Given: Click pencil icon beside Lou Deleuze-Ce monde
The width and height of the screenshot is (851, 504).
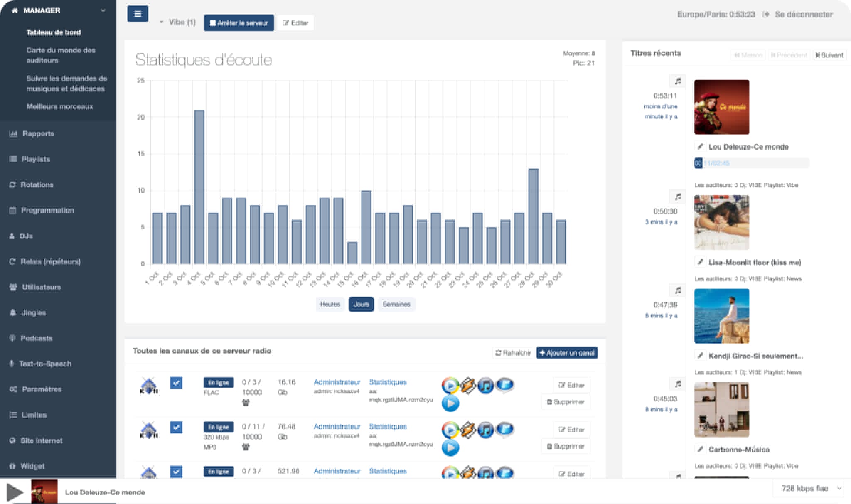Looking at the screenshot, I should tap(700, 147).
